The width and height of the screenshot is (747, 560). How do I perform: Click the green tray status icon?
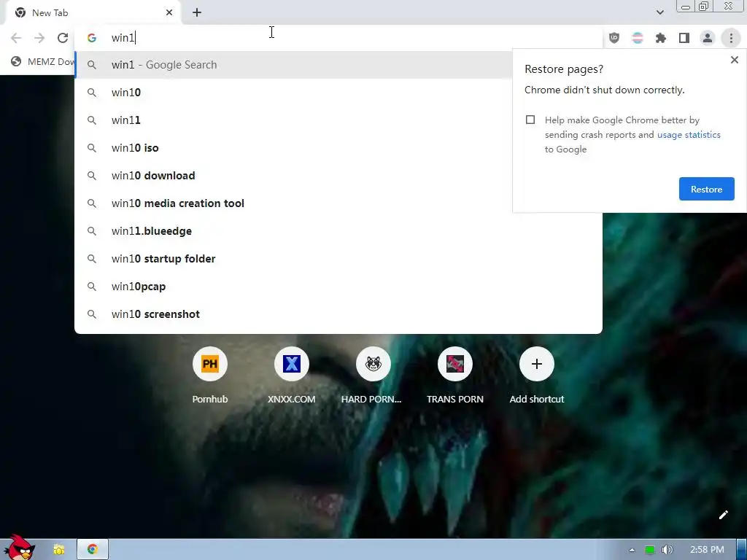point(650,550)
